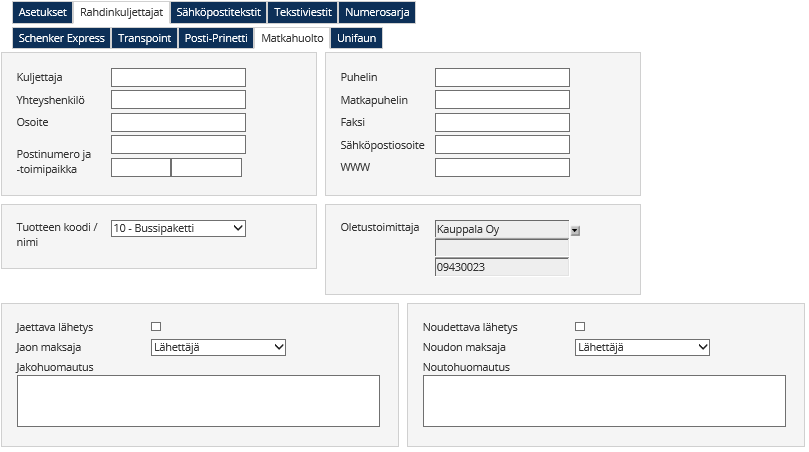The image size is (809, 452).
Task: Open the Jaon maksaja dropdown
Action: (218, 347)
